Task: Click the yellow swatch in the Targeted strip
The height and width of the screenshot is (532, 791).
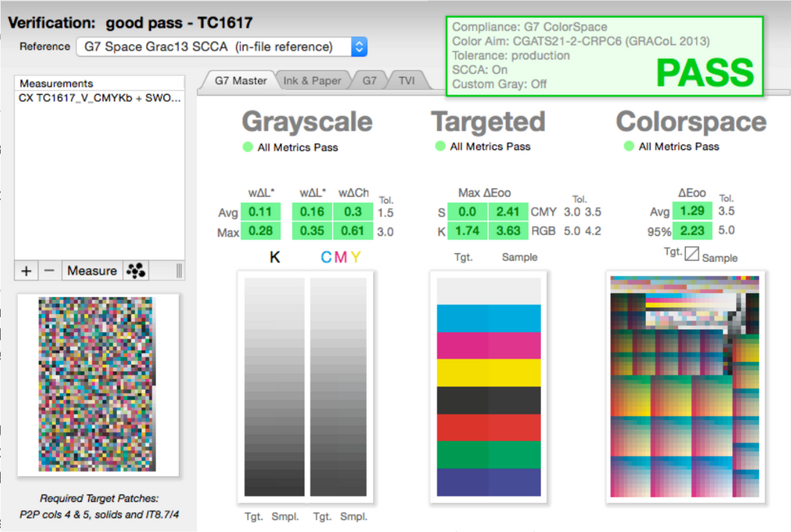Action: pyautogui.click(x=489, y=372)
